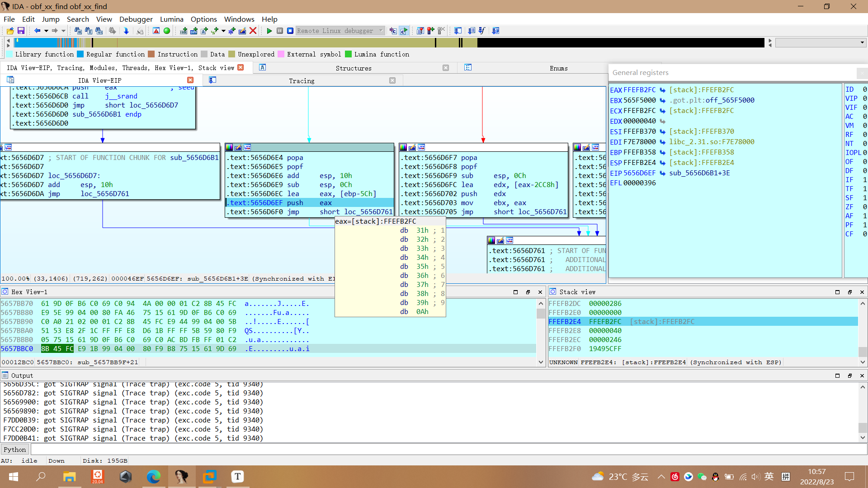Click the step into debugger icon
The height and width of the screenshot is (488, 868).
pos(393,31)
